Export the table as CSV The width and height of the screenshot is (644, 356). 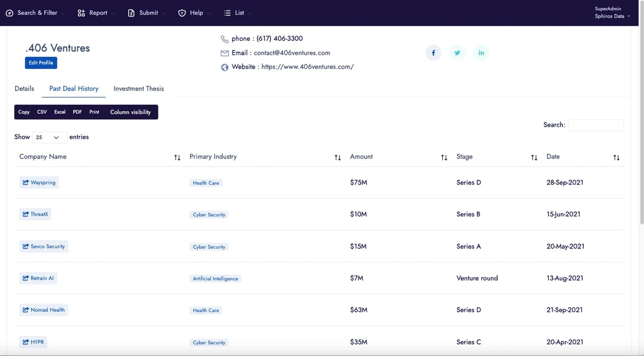[x=42, y=112]
